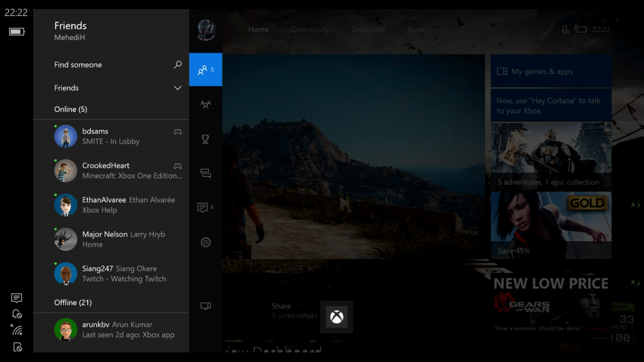The width and height of the screenshot is (644, 362).
Task: Open the Achievements trophy icon
Action: tap(205, 139)
